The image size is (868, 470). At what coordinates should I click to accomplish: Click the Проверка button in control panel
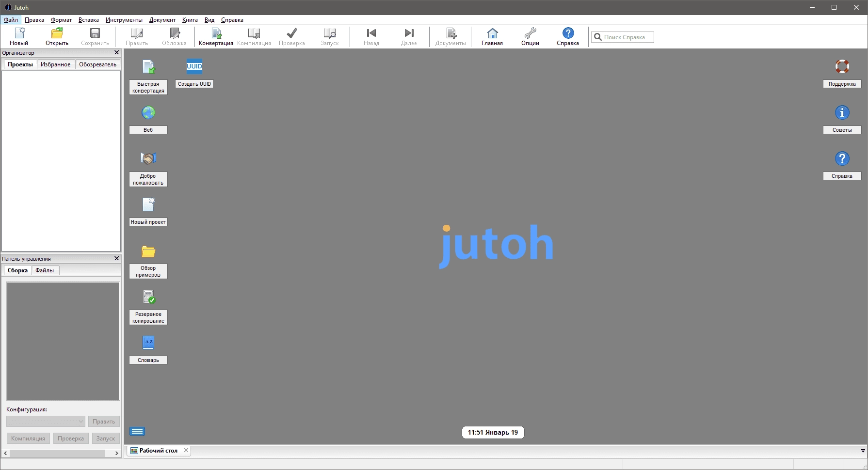tap(71, 439)
